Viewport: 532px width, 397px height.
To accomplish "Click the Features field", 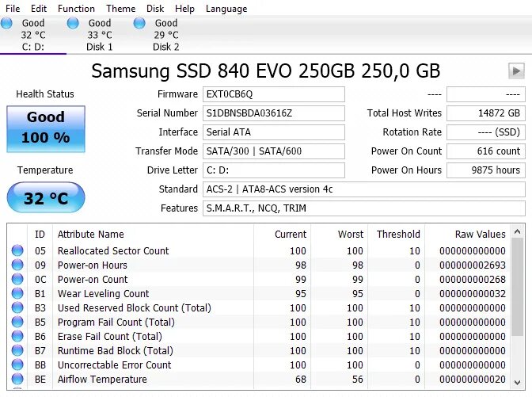I will [364, 208].
